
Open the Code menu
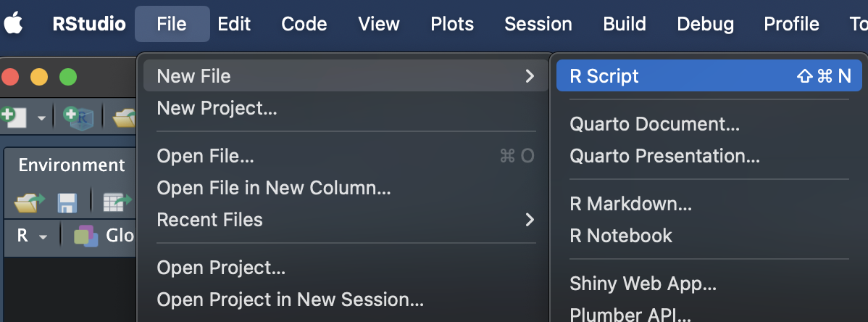coord(304,24)
